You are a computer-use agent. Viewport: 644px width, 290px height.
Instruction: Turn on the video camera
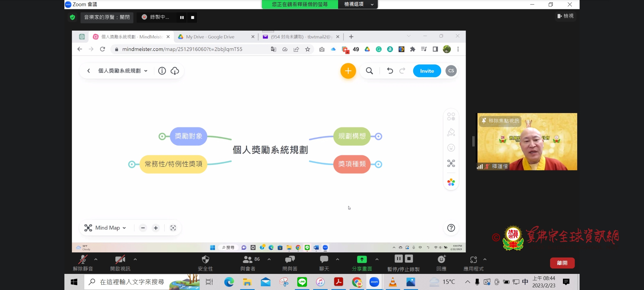tap(120, 260)
